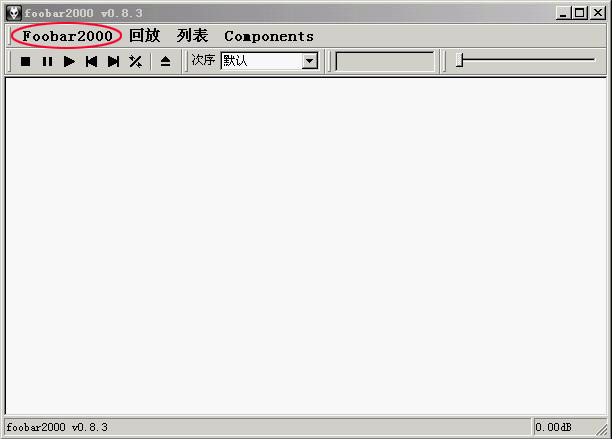Open the 回放 playback menu
Screen dimensions: 612x439
pos(144,36)
